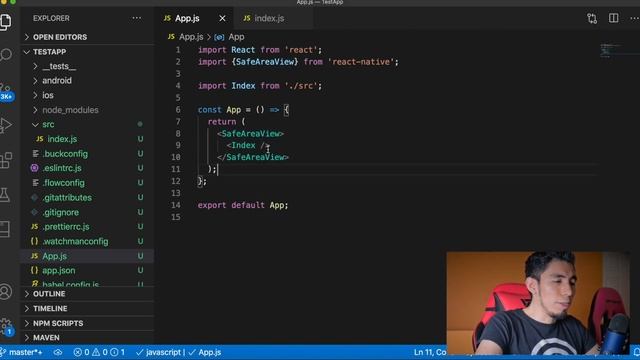Open the .buckconfig file
This screenshot has width=640, height=360.
[87, 154]
